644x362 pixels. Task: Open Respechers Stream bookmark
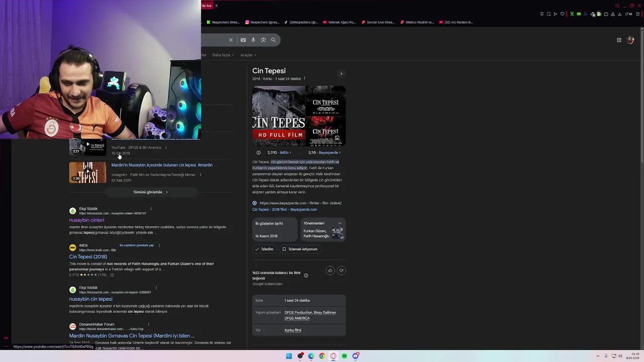[224, 22]
